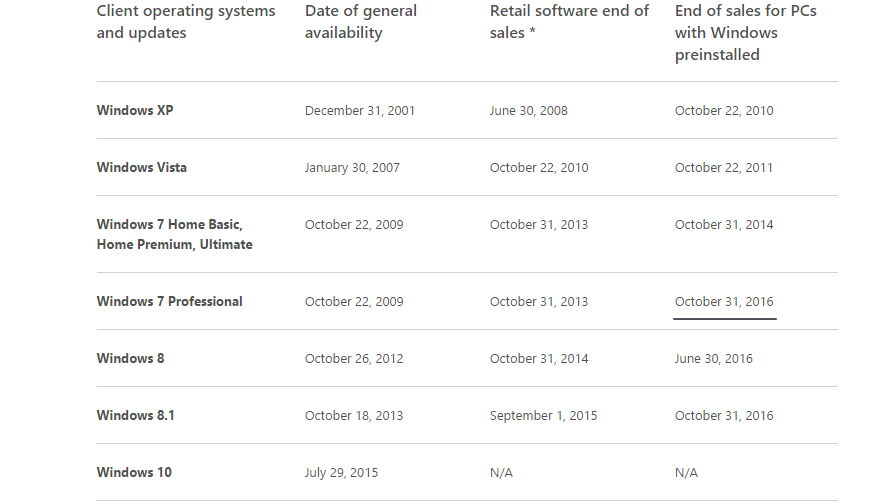This screenshot has height=503, width=890.
Task: Click the Windows Vista row heading
Action: point(141,167)
